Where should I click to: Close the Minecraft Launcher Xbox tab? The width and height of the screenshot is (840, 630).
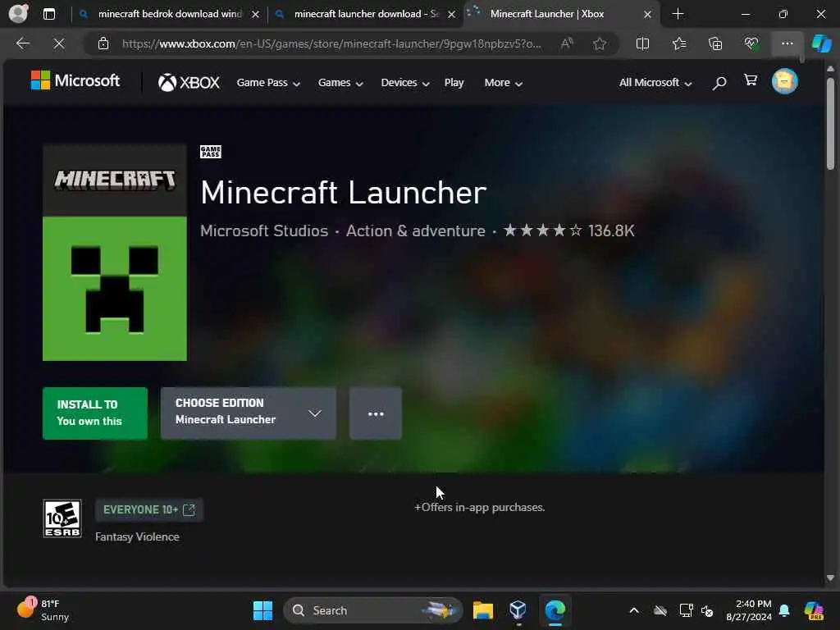tap(648, 15)
